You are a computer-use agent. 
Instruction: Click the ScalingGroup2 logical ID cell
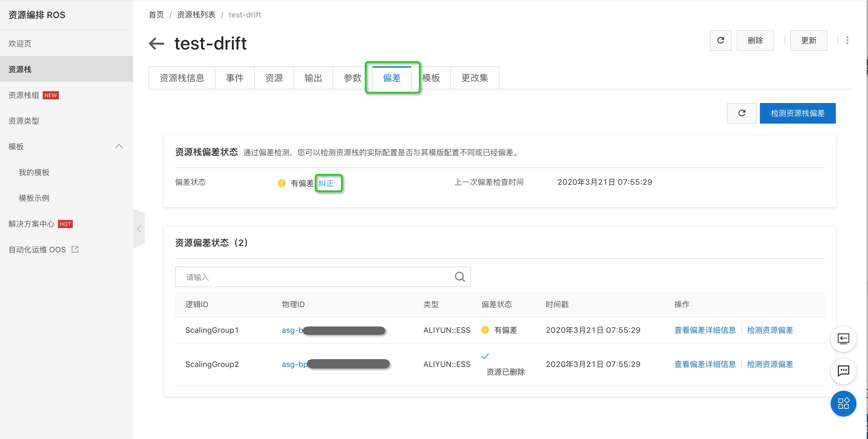(212, 364)
